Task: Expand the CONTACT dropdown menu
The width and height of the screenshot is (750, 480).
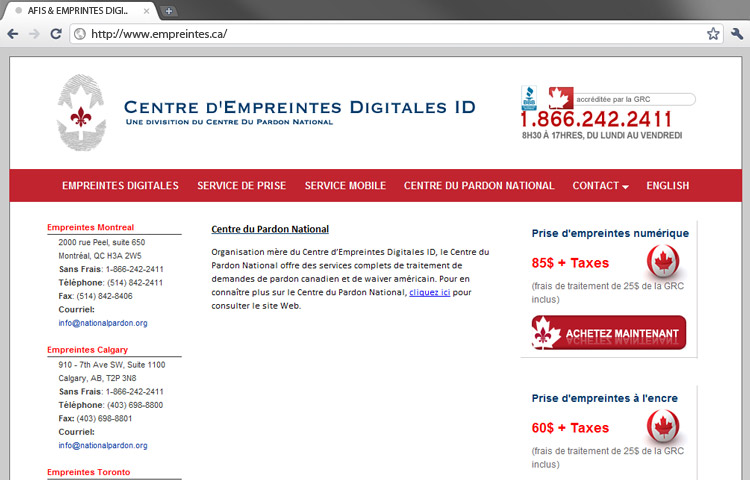Action: click(600, 185)
